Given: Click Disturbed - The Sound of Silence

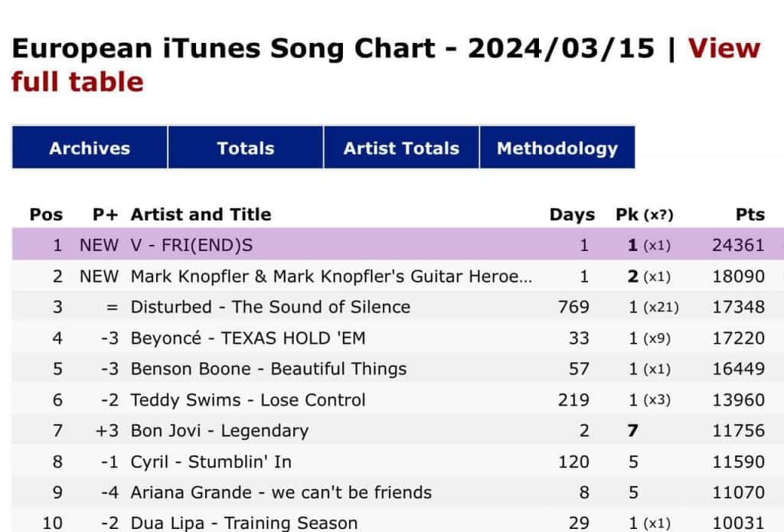Looking at the screenshot, I should pos(270,307).
